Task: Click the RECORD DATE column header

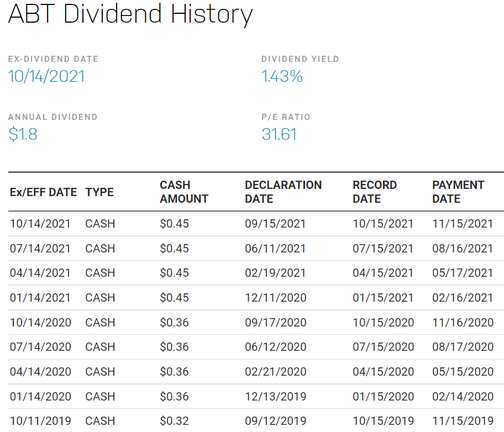Action: click(375, 192)
